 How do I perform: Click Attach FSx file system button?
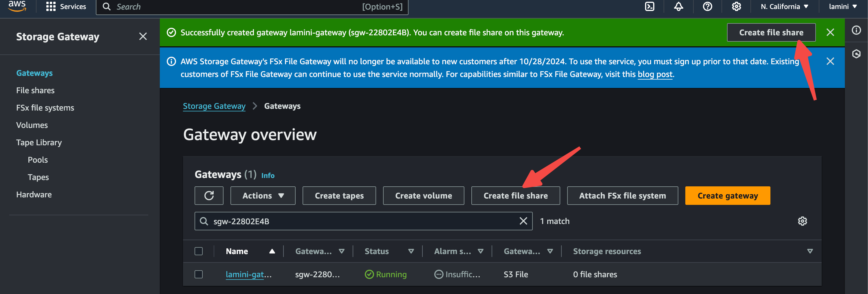[622, 196]
